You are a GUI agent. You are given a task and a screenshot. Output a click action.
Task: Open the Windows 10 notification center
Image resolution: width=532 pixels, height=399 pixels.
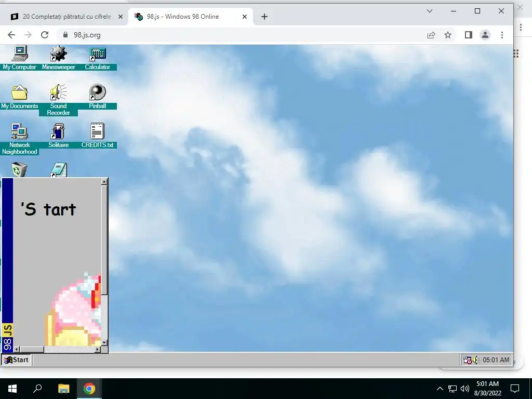coord(515,389)
